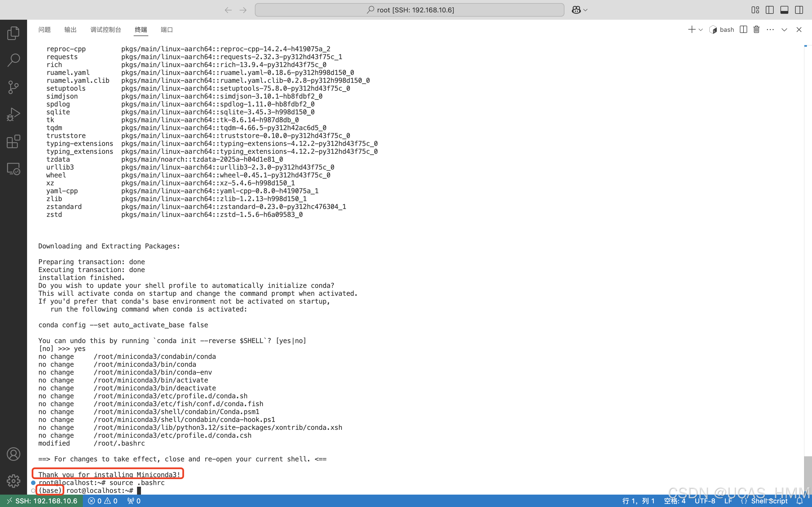The width and height of the screenshot is (812, 507).
Task: Toggle the bottom panel layout button
Action: point(784,10)
